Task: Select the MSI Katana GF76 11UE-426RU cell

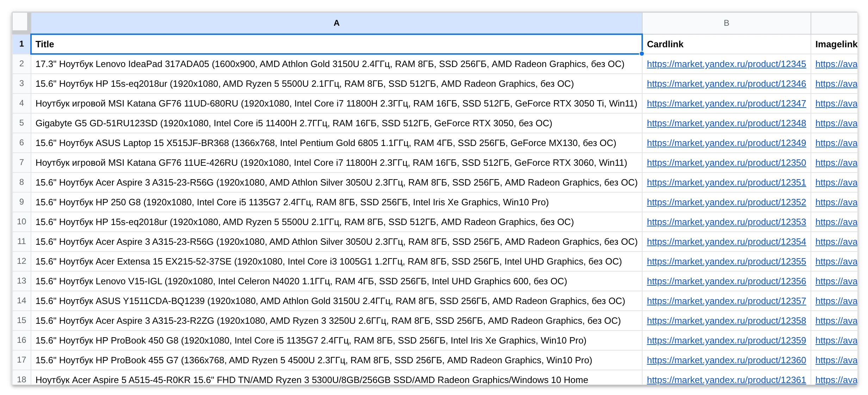Action: coord(336,163)
